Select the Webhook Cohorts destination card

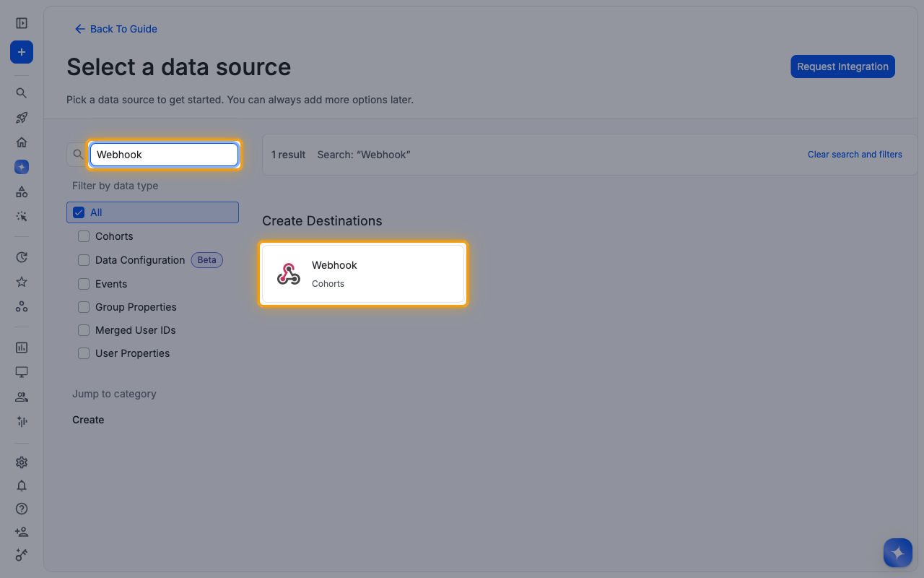point(363,274)
